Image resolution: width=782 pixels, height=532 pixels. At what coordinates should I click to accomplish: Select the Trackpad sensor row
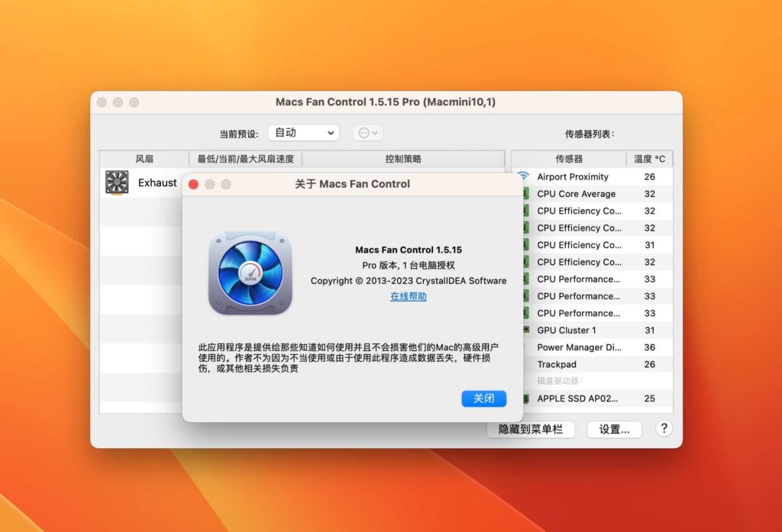tap(580, 364)
